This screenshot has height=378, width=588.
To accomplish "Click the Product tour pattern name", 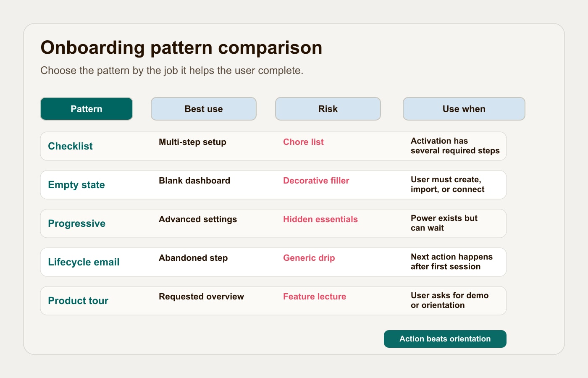I will point(78,301).
